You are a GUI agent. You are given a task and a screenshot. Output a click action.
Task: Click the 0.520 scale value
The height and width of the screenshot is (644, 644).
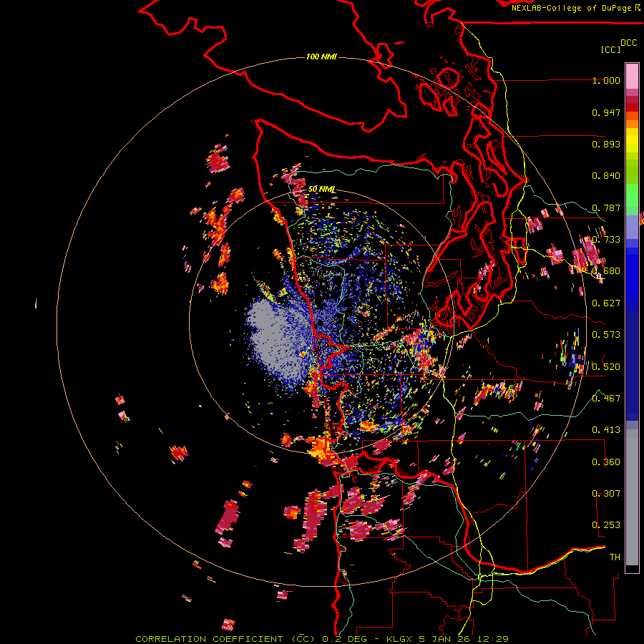(x=606, y=366)
